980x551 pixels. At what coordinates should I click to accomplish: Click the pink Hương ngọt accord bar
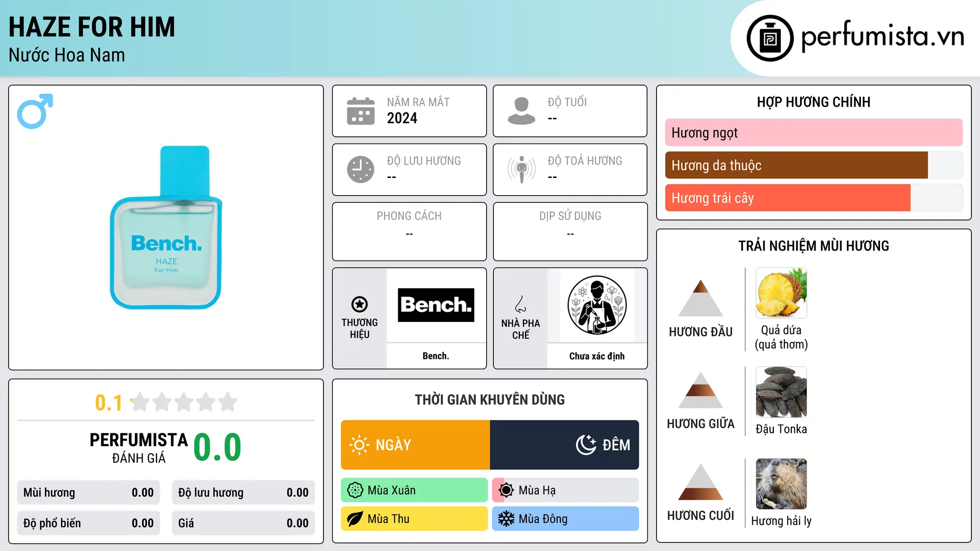click(814, 132)
